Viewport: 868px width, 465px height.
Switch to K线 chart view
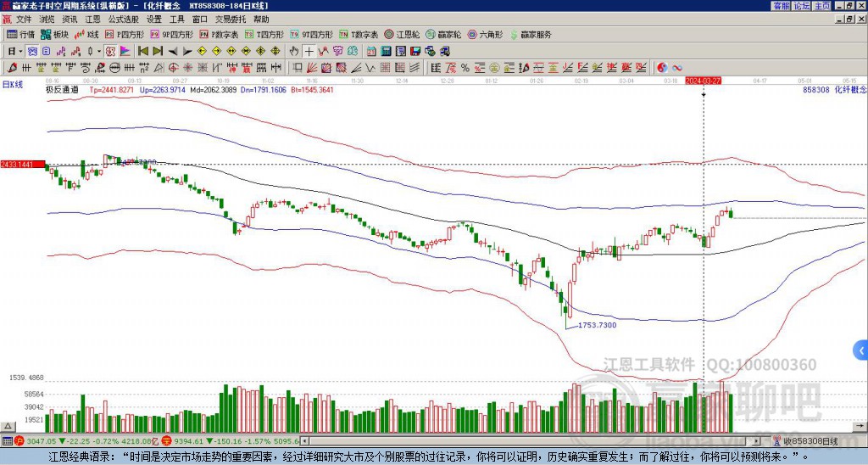click(x=86, y=34)
